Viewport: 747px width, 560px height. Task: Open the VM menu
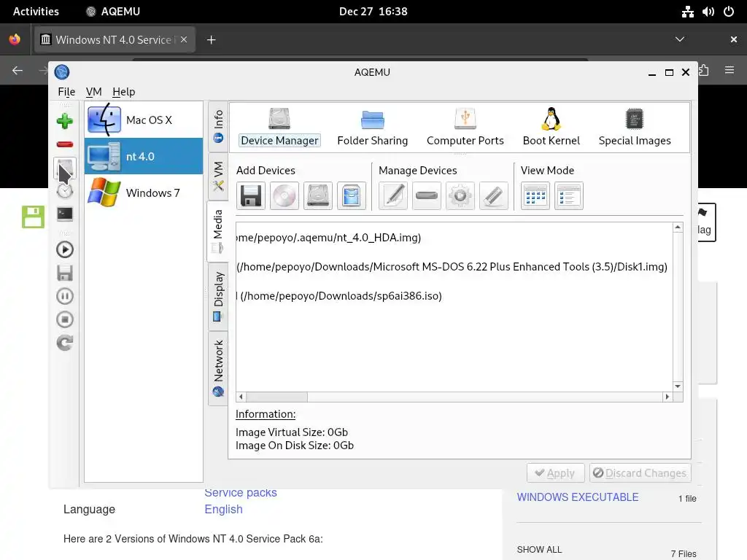[94, 91]
